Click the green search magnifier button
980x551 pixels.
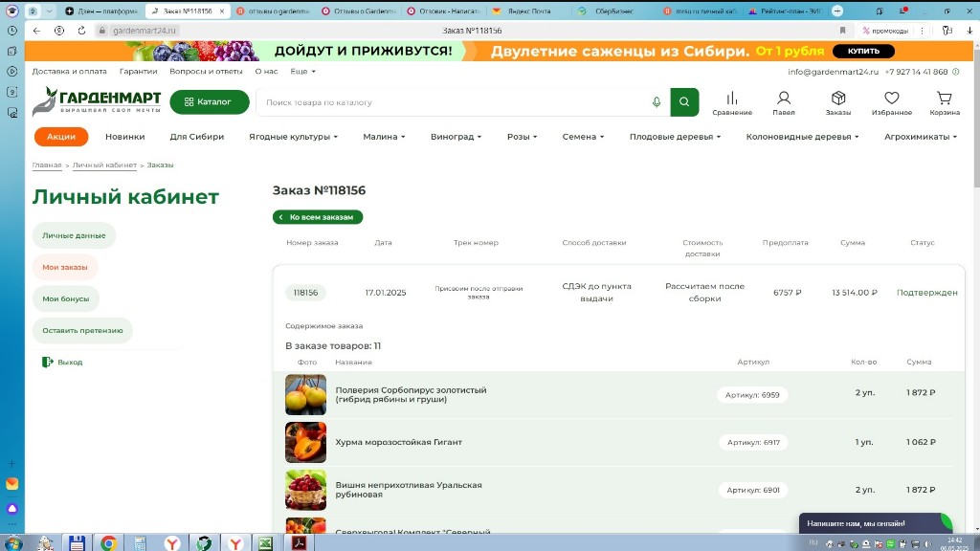(684, 101)
